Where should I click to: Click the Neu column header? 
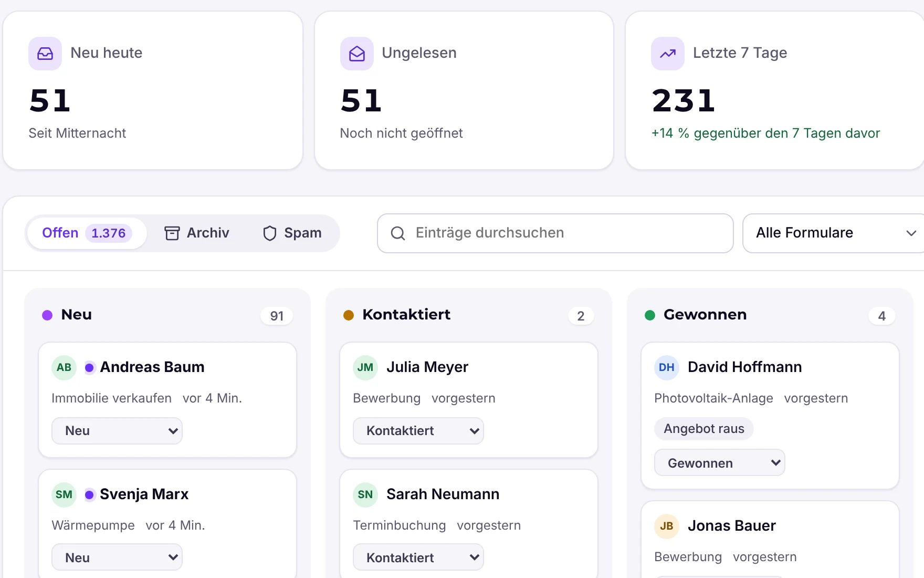tap(77, 315)
